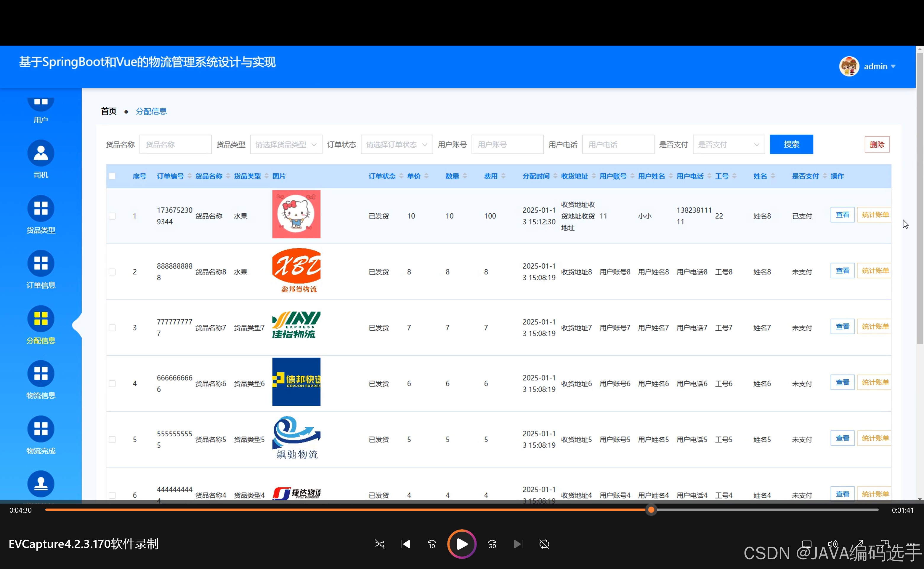Open the 用户 sidebar menu item
Viewport: 924px width, 569px height.
point(41,110)
